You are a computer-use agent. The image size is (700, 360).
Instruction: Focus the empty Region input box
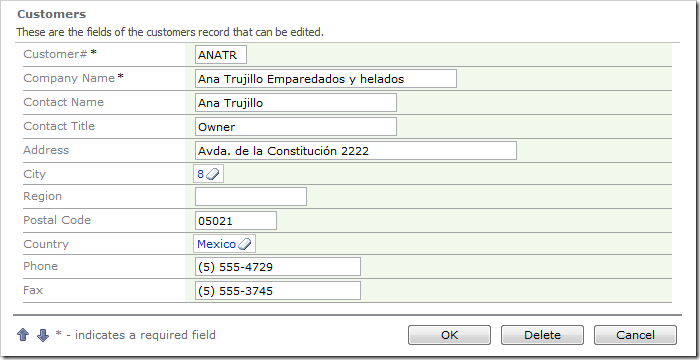tap(251, 197)
